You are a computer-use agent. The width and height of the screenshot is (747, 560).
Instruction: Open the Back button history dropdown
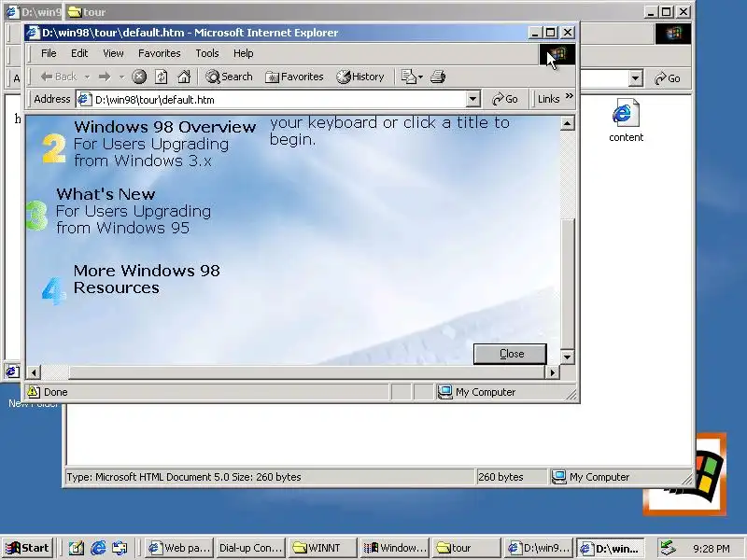87,77
